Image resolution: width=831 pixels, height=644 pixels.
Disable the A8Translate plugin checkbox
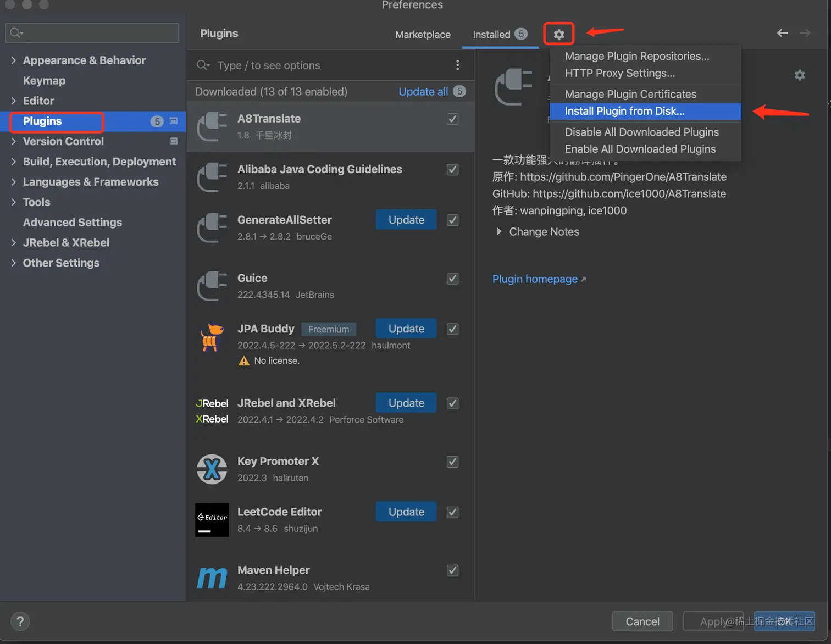[452, 119]
